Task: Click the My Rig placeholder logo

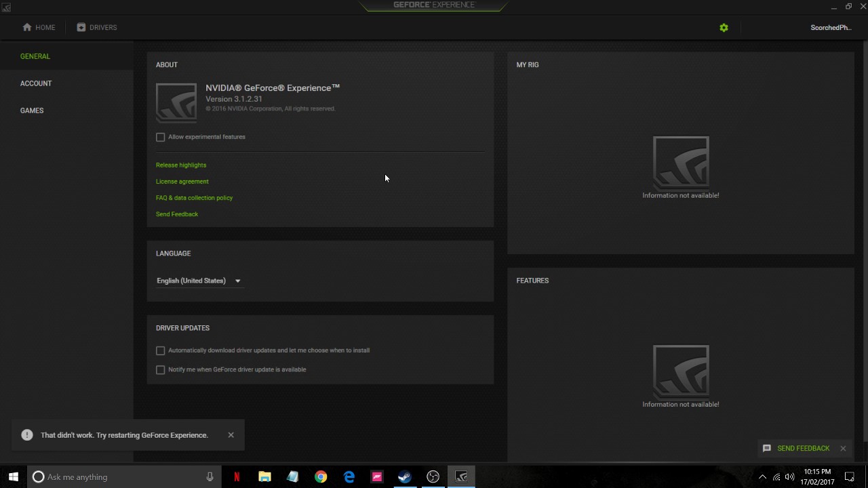Action: 681,162
